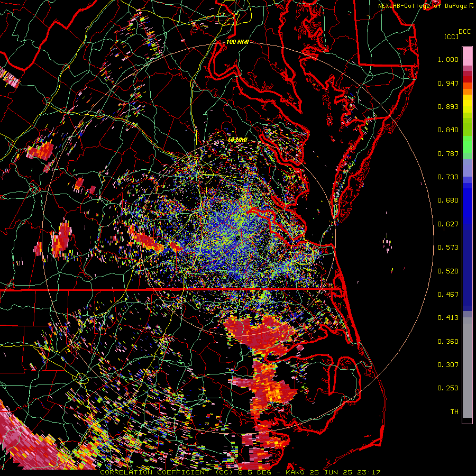
Task: Click the 0.840 scale value
Action: pyautogui.click(x=448, y=130)
